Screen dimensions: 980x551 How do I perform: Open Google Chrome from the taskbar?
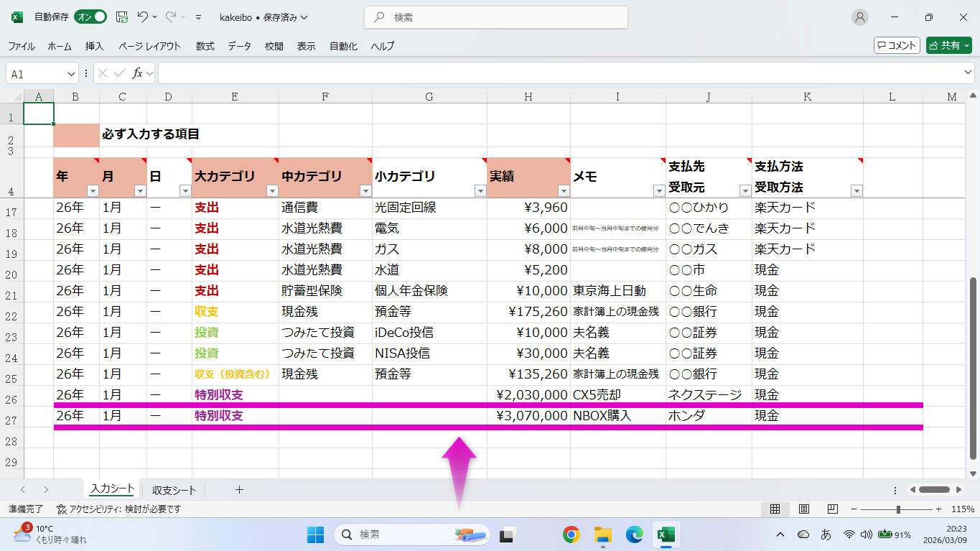[571, 534]
